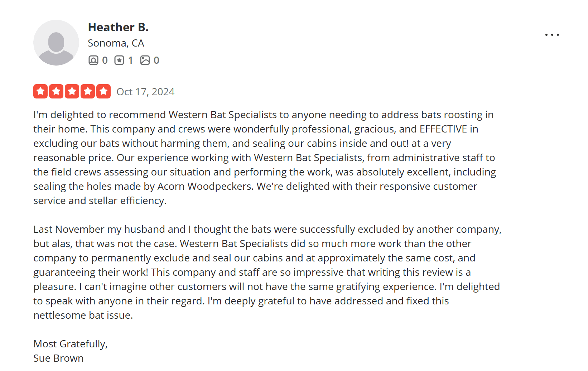Click Heather B.'s profile avatar
This screenshot has height=371, width=588.
56,43
